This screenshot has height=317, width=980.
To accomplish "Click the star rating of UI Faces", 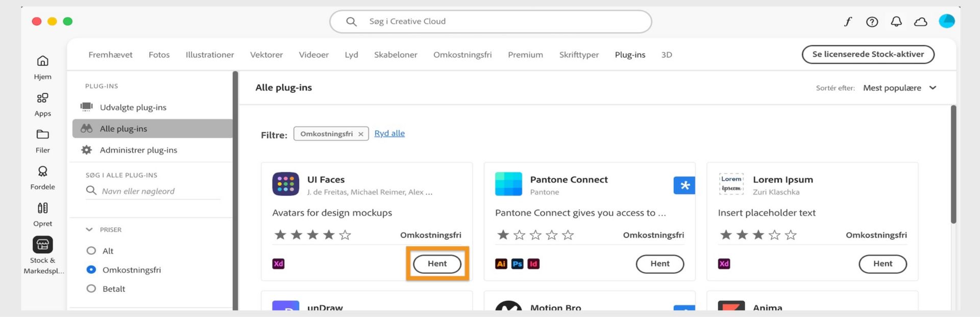I will coord(312,235).
